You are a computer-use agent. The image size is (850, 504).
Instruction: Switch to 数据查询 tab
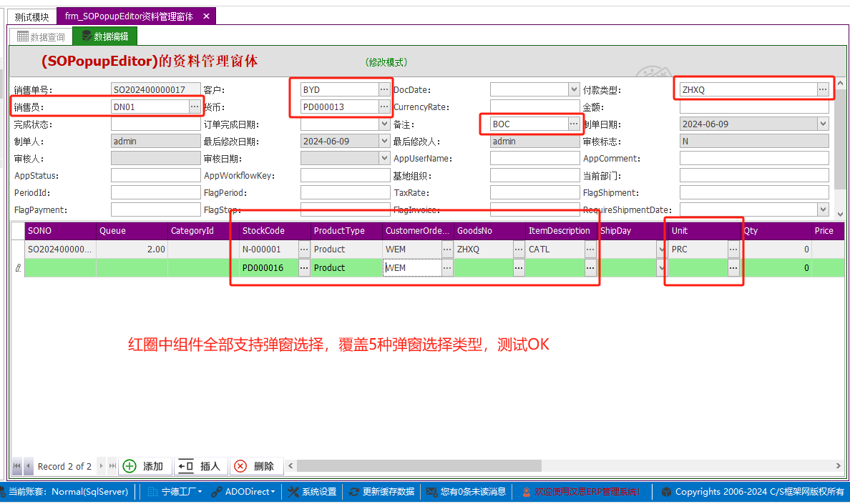(41, 36)
